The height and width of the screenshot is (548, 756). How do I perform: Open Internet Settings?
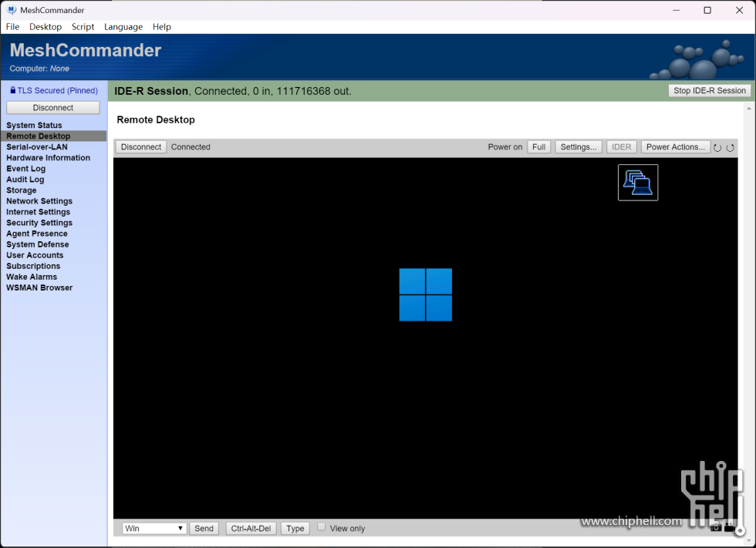click(x=38, y=212)
